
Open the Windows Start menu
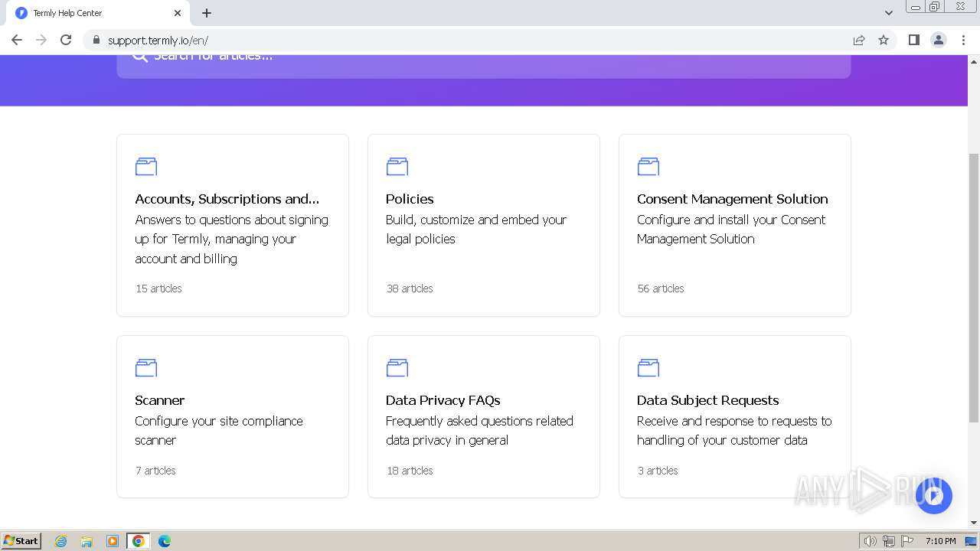coord(21,540)
